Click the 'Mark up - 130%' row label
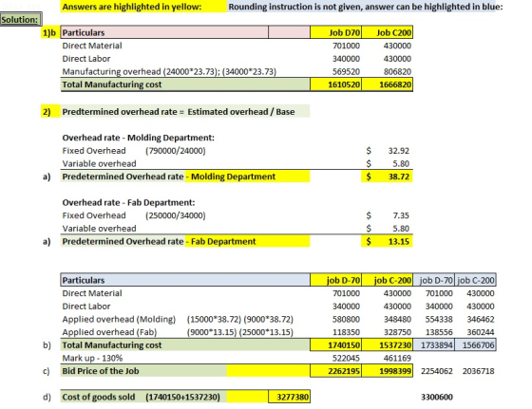Image resolution: width=532 pixels, height=409 pixels. click(92, 358)
